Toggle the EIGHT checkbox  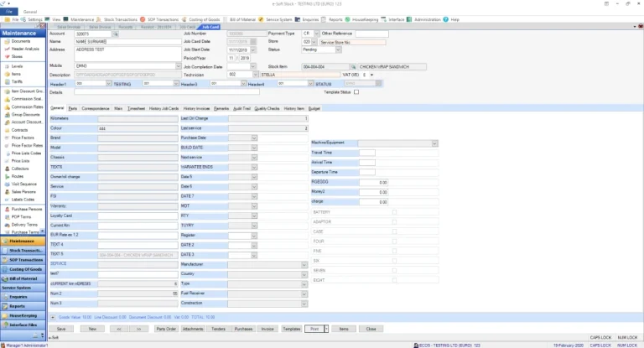click(x=394, y=280)
